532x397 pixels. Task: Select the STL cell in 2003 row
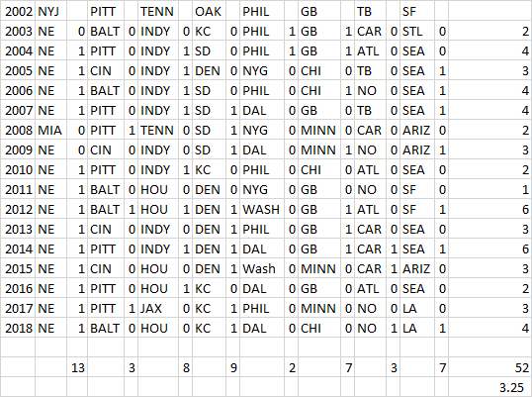(x=417, y=32)
